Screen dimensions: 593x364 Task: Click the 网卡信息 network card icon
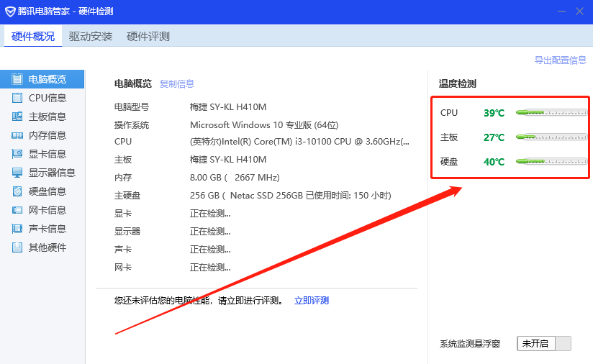tap(17, 210)
